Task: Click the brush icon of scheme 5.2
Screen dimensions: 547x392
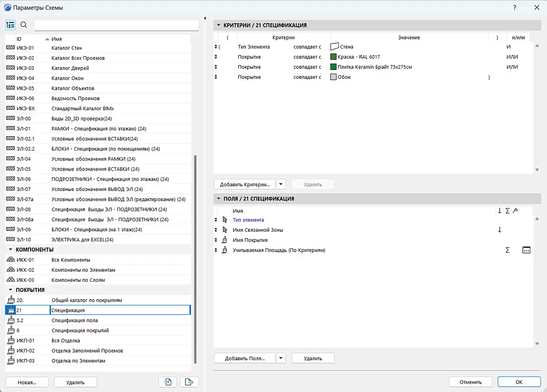Action: pos(11,320)
